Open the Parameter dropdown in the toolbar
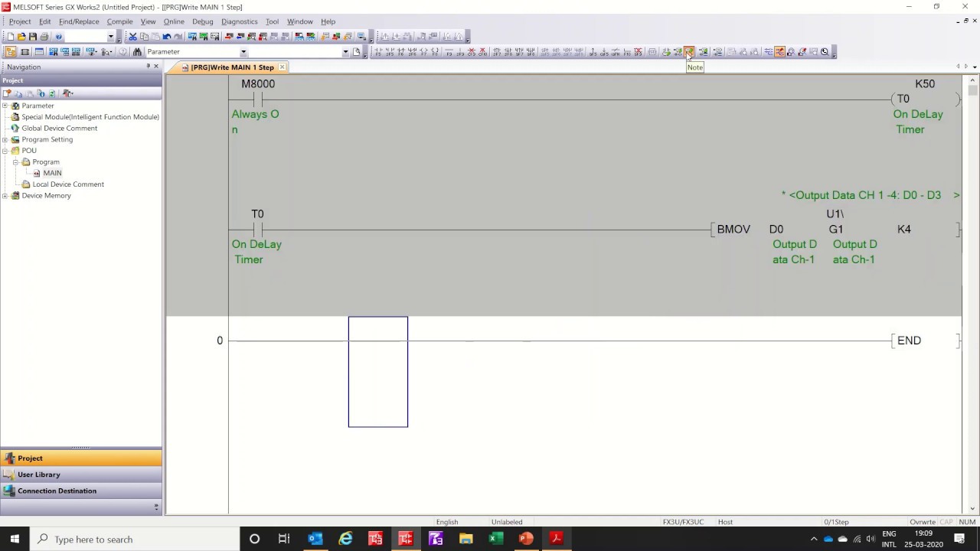 click(243, 52)
